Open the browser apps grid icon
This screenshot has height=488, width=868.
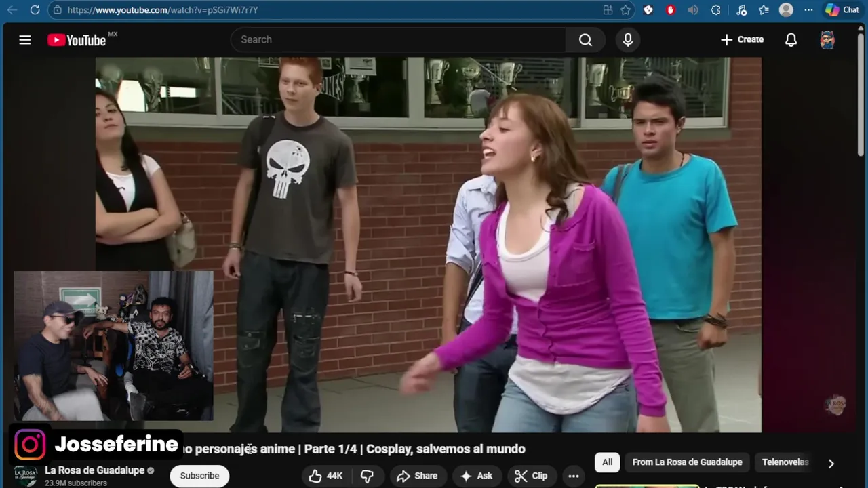(608, 10)
